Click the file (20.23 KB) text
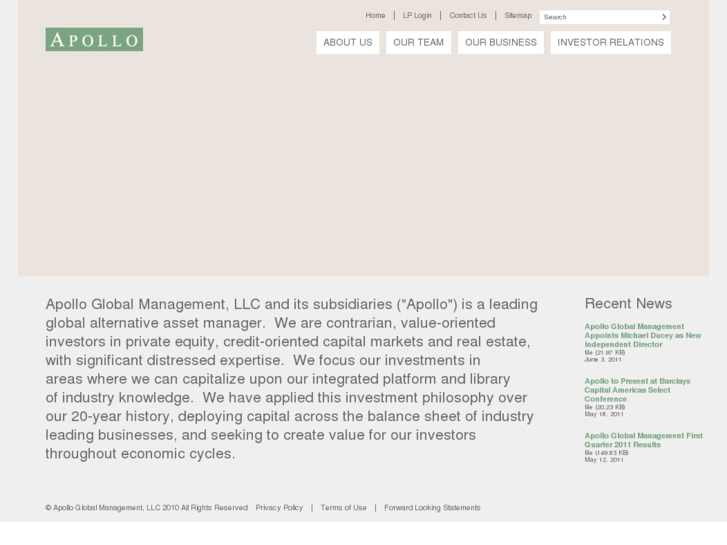This screenshot has height=545, width=727. pyautogui.click(x=605, y=407)
